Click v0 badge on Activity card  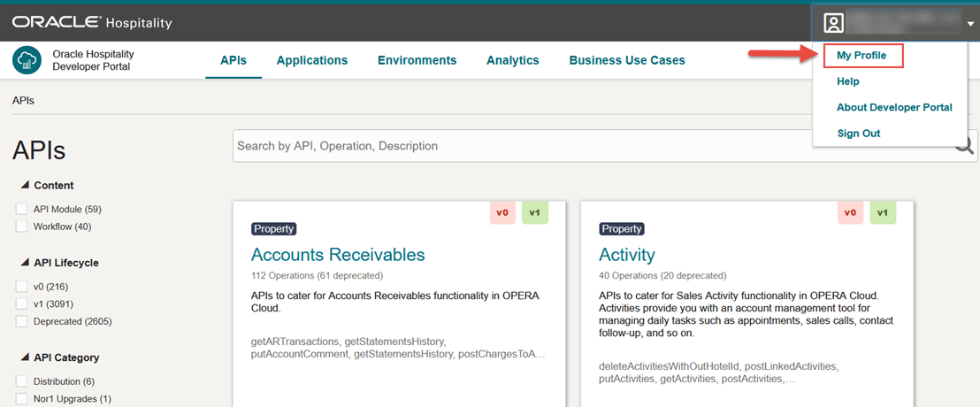[x=850, y=212]
